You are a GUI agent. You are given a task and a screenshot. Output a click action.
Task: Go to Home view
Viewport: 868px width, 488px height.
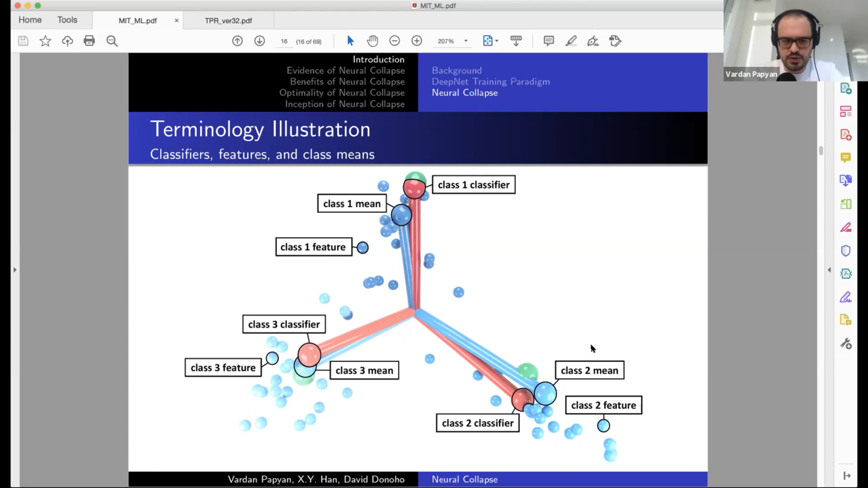click(x=30, y=20)
